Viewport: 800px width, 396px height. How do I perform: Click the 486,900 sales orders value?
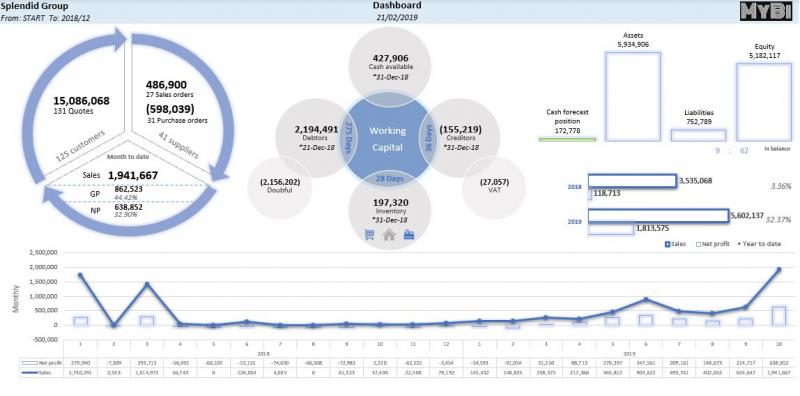click(166, 85)
